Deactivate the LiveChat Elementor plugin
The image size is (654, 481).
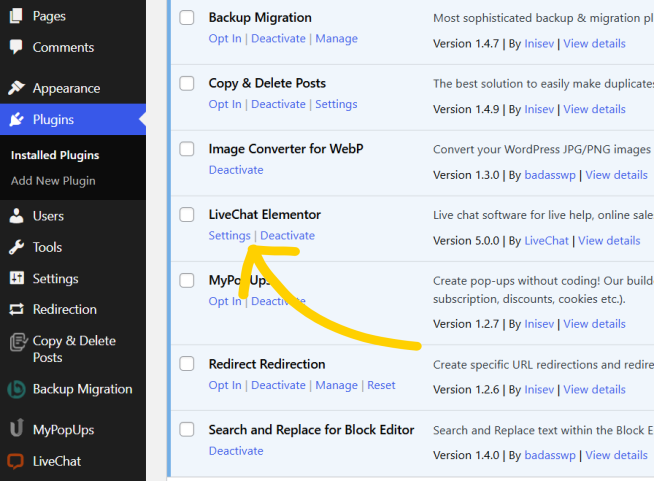(x=287, y=235)
